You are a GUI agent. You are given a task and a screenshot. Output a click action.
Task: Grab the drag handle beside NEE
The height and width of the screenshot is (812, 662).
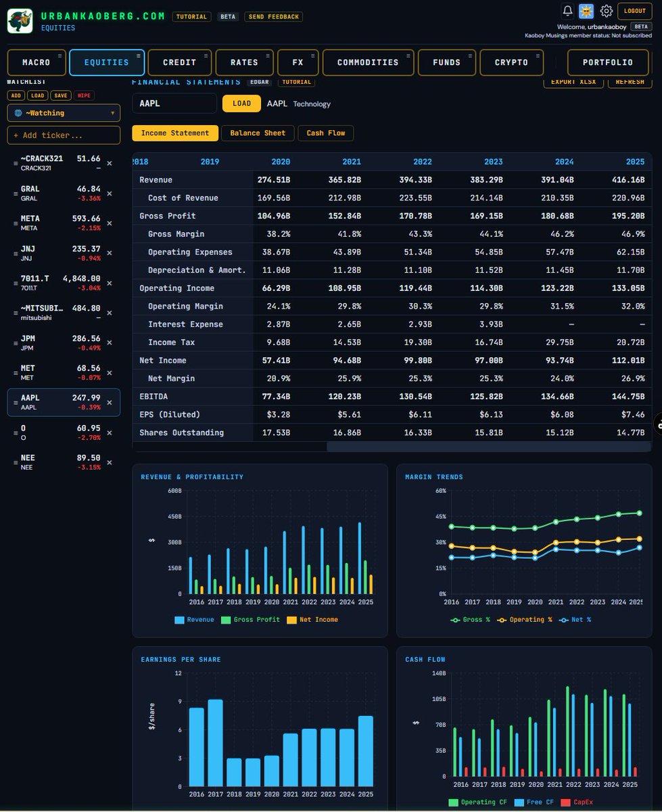pos(16,462)
